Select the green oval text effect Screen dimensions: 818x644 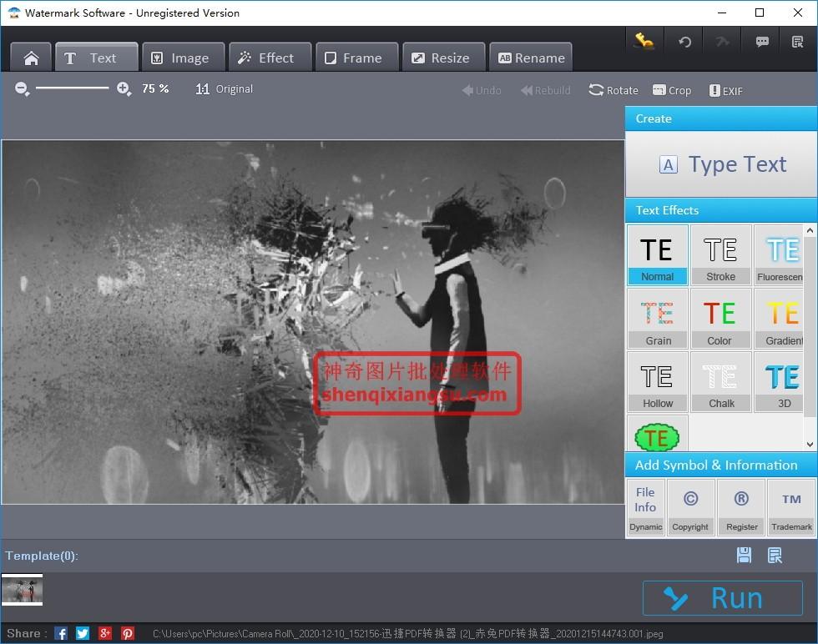coord(658,434)
